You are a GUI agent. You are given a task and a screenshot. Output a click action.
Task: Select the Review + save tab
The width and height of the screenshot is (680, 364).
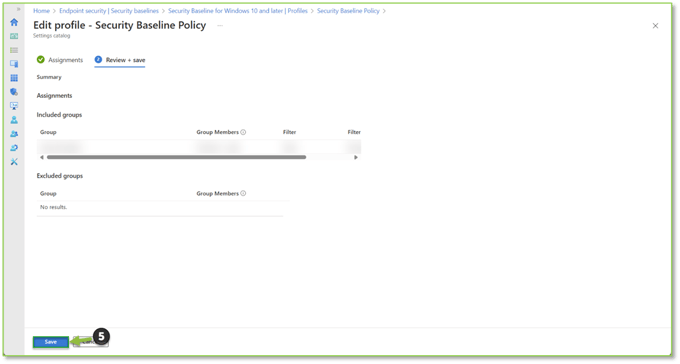coord(120,60)
